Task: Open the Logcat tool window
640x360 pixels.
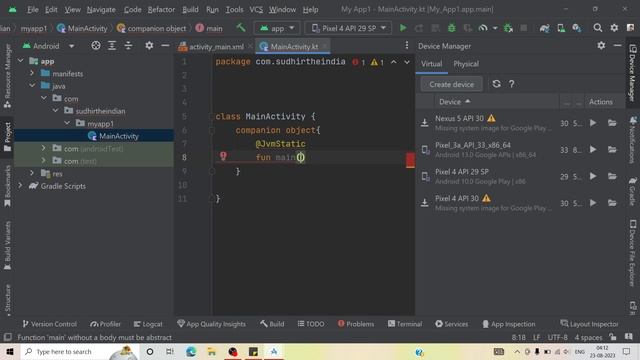Action: point(148,324)
